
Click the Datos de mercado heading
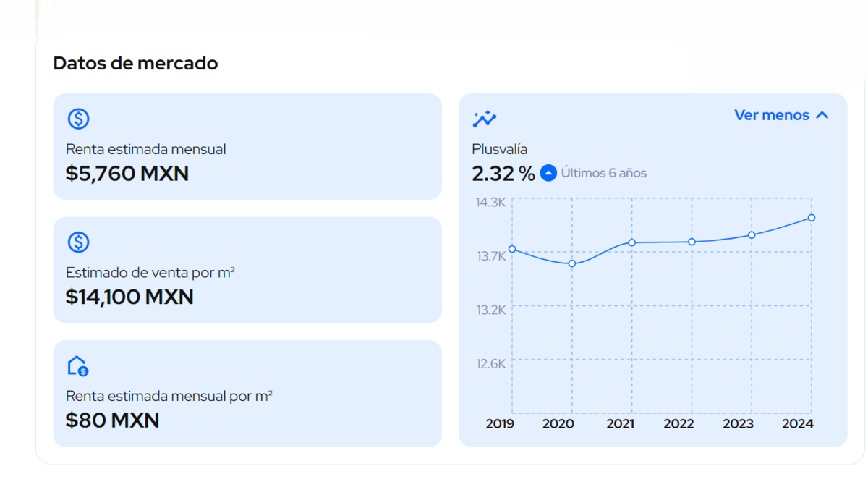pyautogui.click(x=135, y=63)
